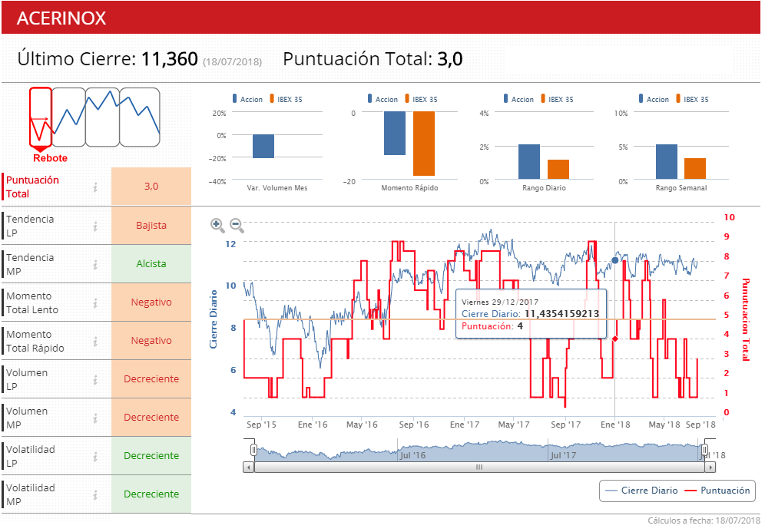Screen dimensions: 765x532
Task: Toggle IBEX 35 series in Var. Volumen Mes chart
Action: (x=286, y=99)
